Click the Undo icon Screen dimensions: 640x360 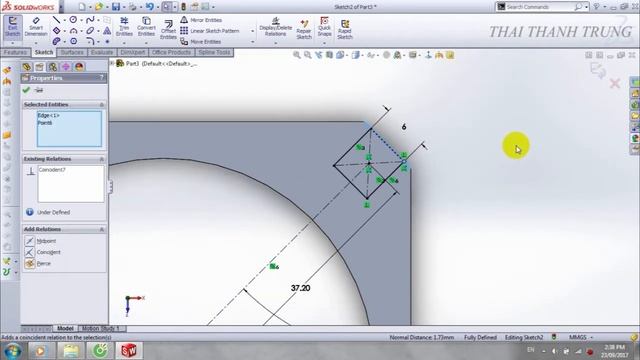coord(149,7)
